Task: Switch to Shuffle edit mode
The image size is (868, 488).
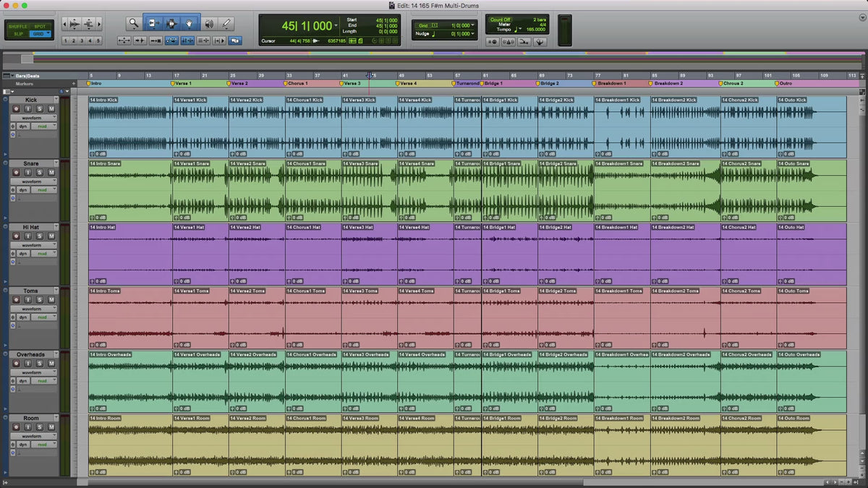Action: tap(18, 26)
